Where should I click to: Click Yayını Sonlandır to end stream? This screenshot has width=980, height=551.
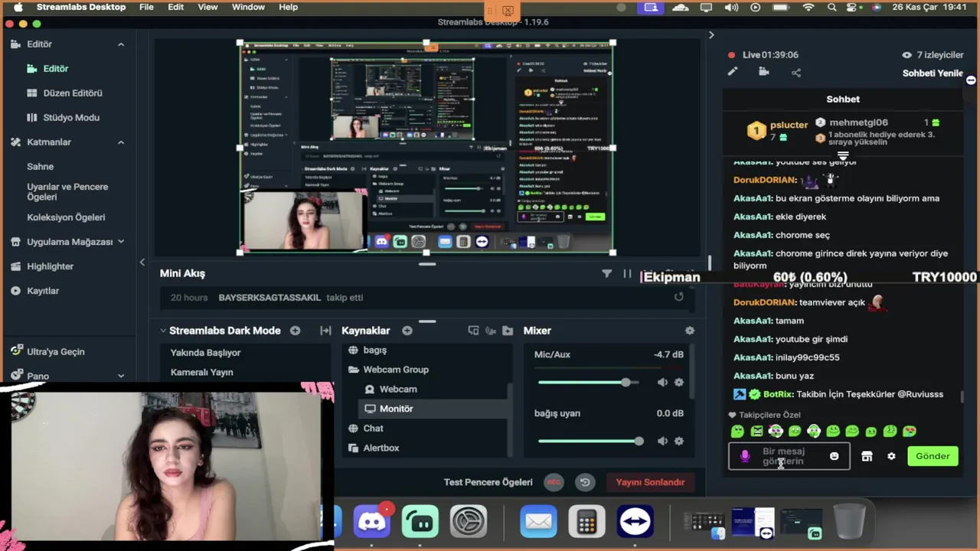coord(650,482)
